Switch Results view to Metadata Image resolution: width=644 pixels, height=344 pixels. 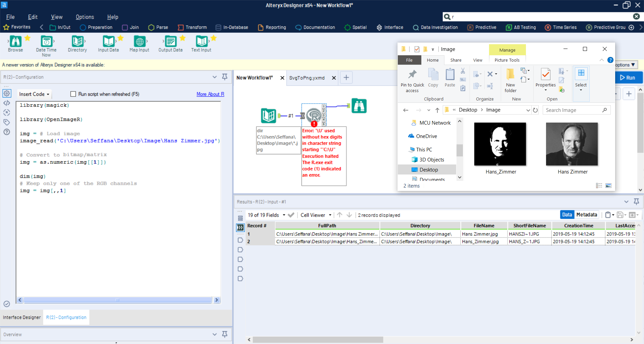tap(586, 214)
